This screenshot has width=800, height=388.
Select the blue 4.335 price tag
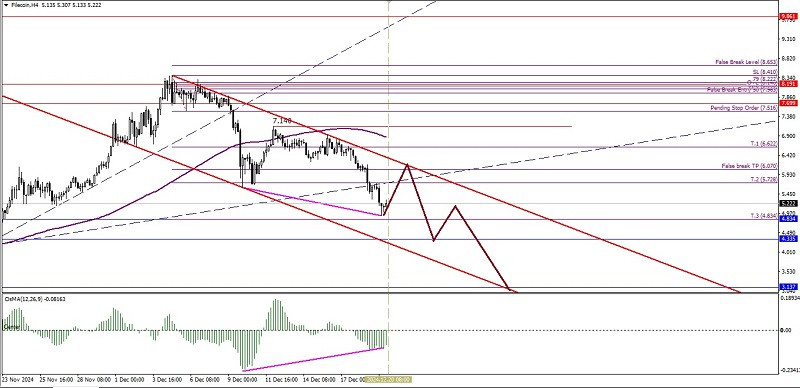pos(788,238)
